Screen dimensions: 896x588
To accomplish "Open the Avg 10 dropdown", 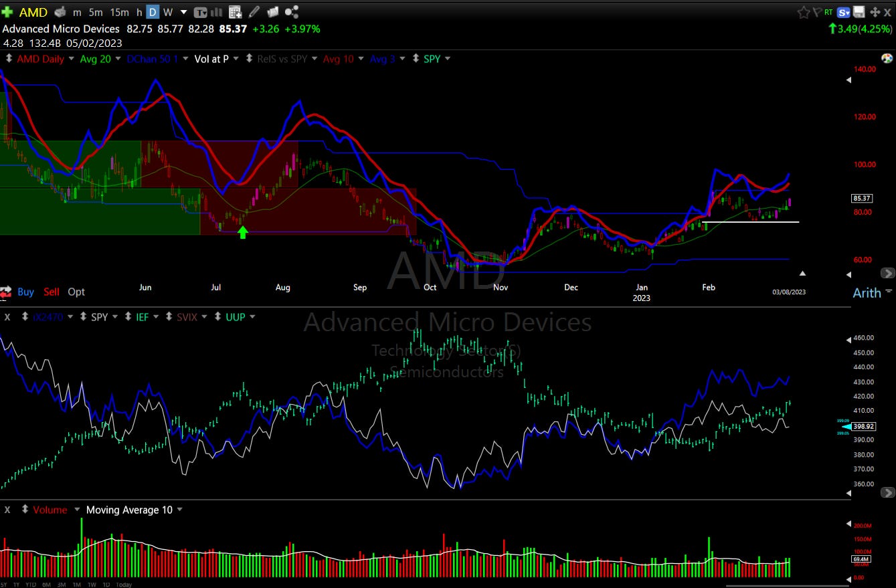I will click(361, 59).
